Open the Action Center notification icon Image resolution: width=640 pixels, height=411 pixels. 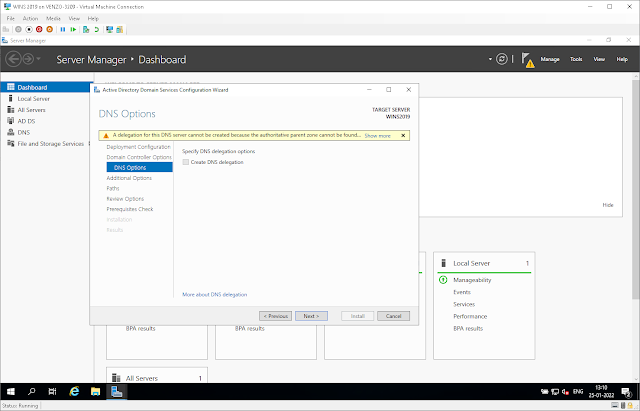[627, 392]
